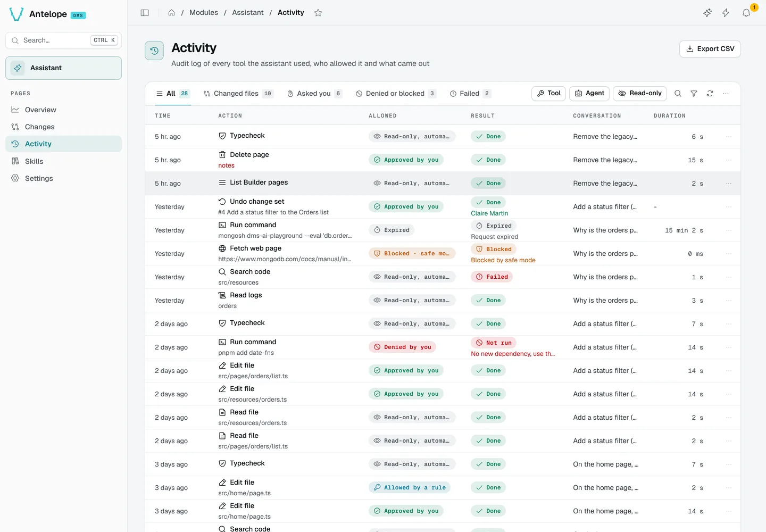This screenshot has width=766, height=532.
Task: Click the Assistant module selector
Action: click(63, 68)
